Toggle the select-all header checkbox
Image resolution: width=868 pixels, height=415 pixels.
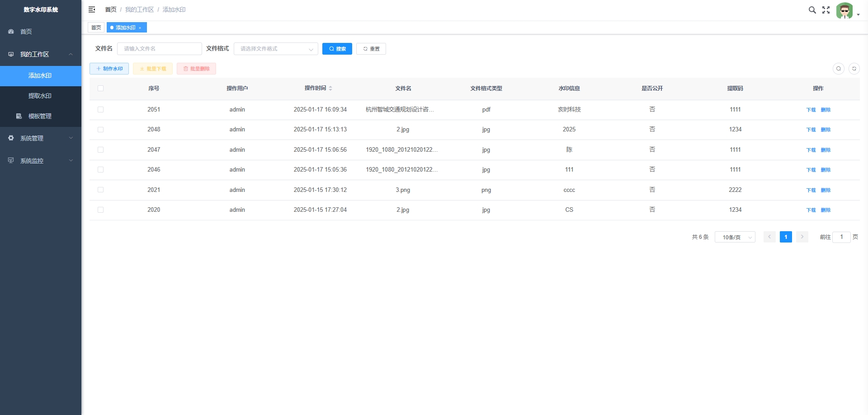(100, 89)
